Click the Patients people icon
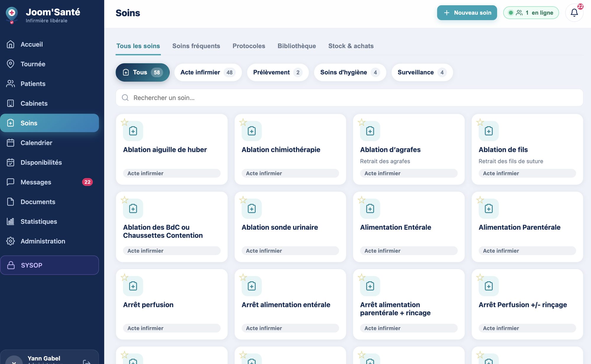591x364 pixels. pyautogui.click(x=11, y=84)
